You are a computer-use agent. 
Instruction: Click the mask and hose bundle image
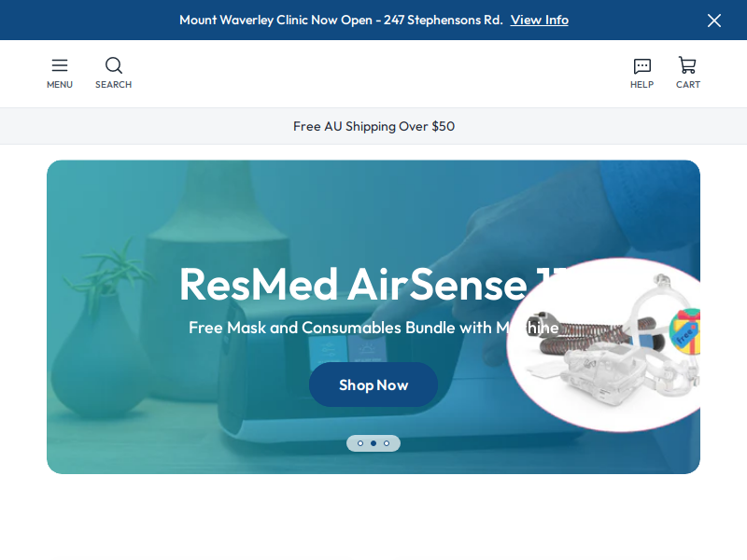click(x=603, y=345)
